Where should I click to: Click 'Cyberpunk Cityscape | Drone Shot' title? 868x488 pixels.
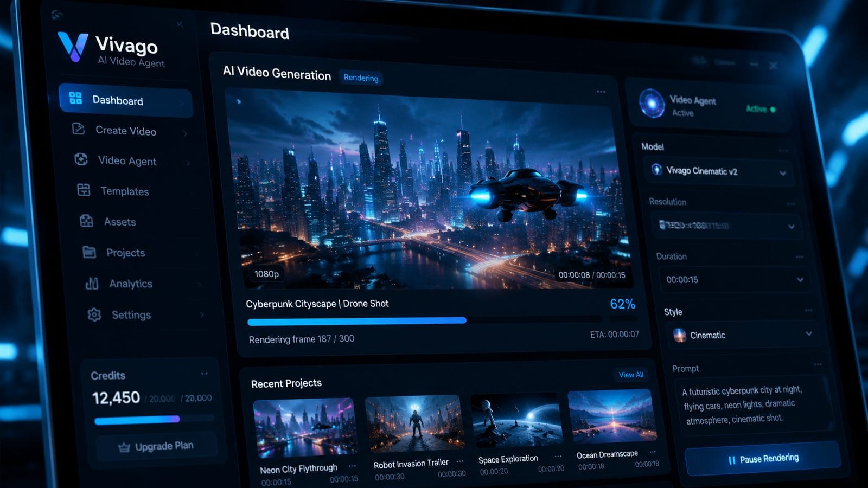[x=317, y=304]
